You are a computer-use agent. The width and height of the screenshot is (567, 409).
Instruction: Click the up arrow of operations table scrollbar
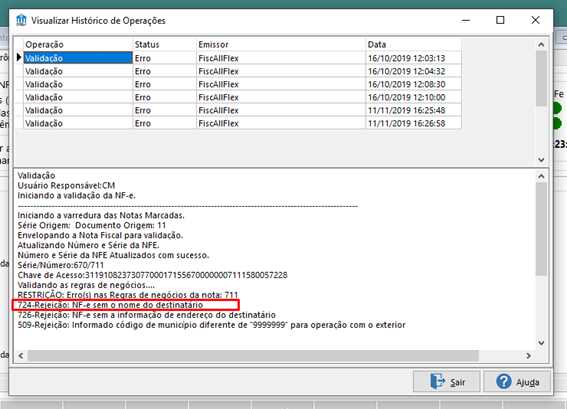tap(541, 44)
